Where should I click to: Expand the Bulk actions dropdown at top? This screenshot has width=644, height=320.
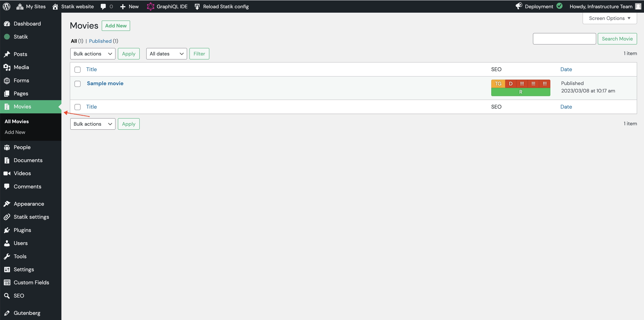coord(92,53)
